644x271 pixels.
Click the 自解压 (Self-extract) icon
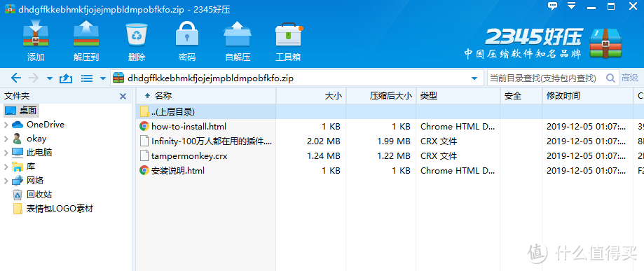tap(238, 35)
